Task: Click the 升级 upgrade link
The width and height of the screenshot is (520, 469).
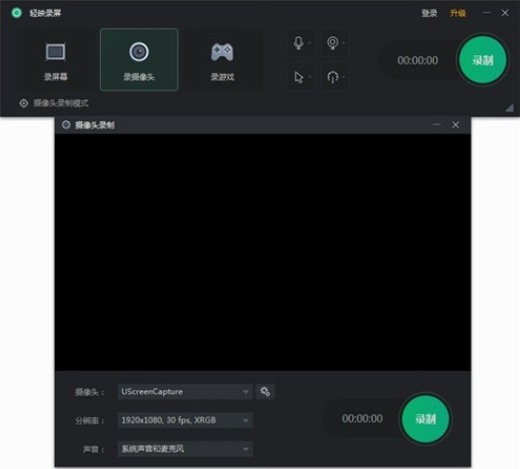Action: click(458, 13)
